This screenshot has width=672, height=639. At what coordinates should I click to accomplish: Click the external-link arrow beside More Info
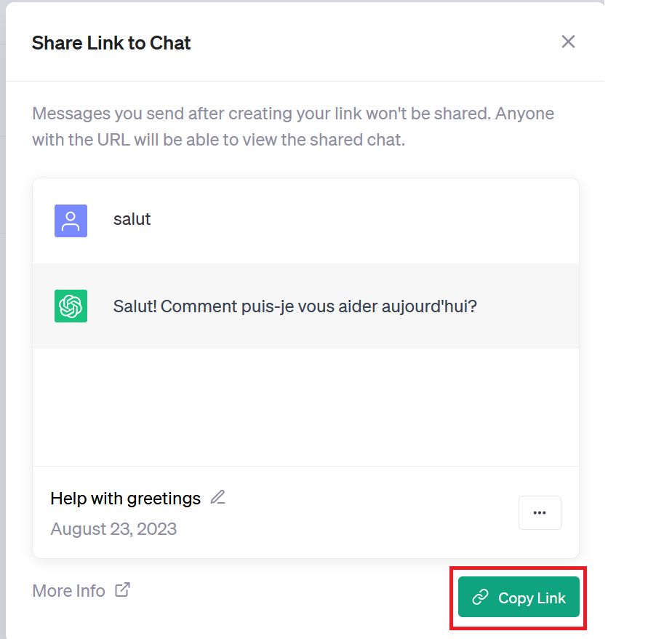[x=123, y=590]
